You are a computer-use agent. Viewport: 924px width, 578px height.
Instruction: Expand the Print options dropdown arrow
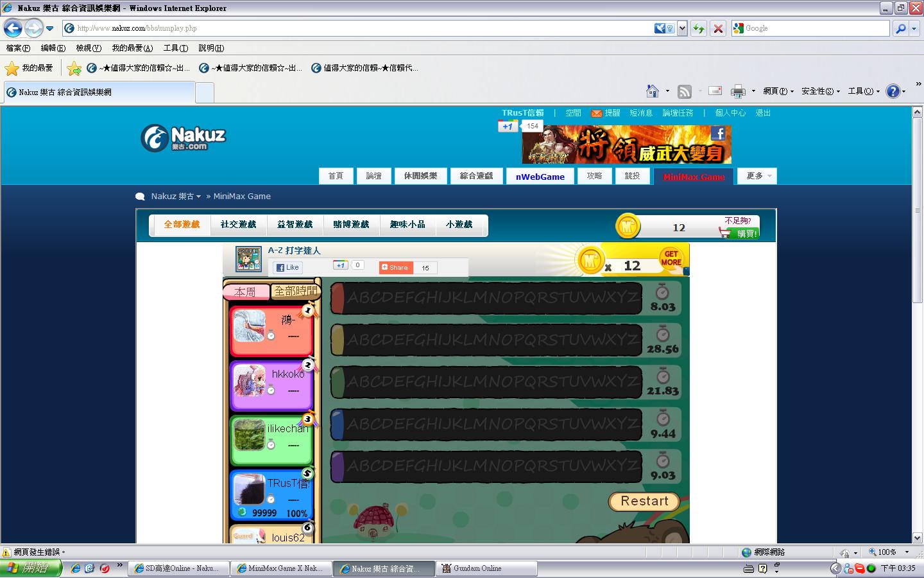point(753,91)
